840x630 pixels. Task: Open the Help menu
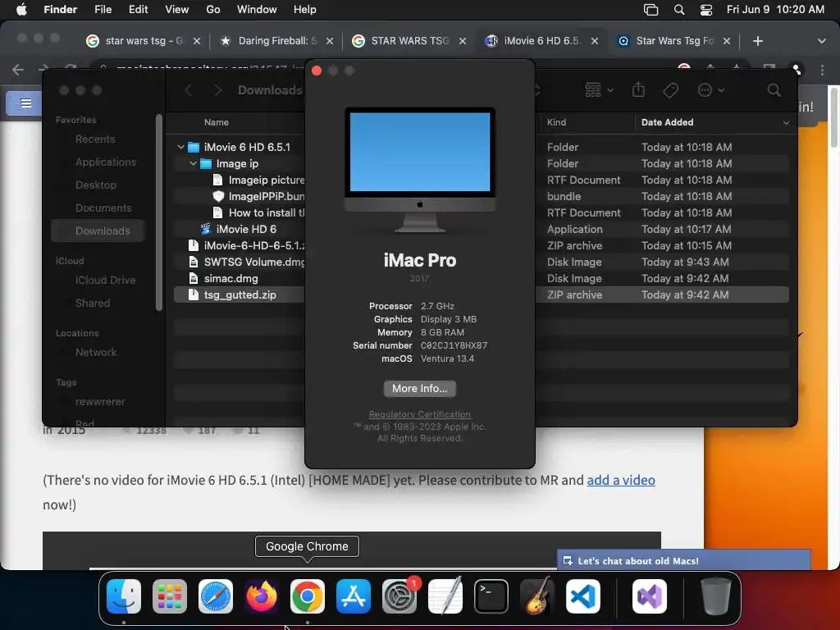pyautogui.click(x=305, y=10)
